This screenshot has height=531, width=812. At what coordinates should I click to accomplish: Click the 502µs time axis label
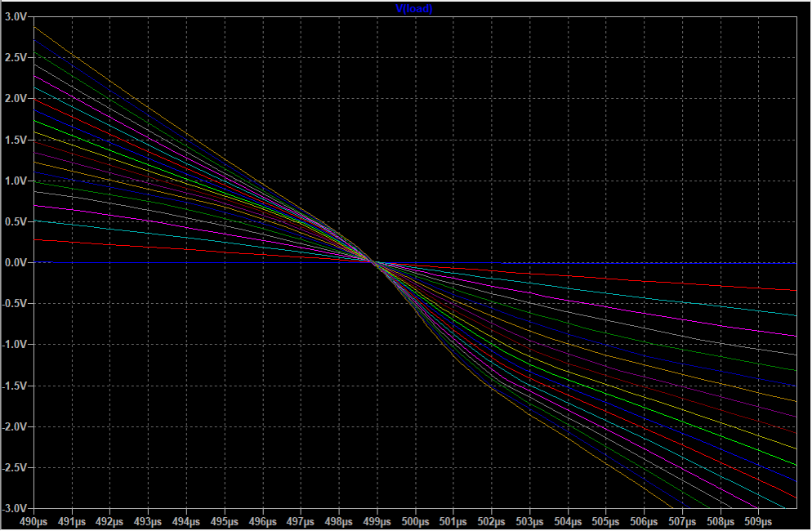[492, 522]
